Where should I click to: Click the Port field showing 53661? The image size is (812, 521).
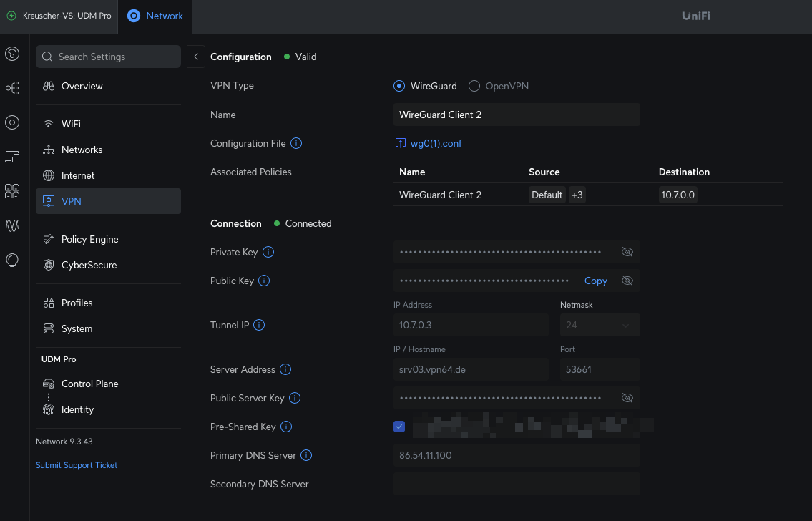click(600, 369)
